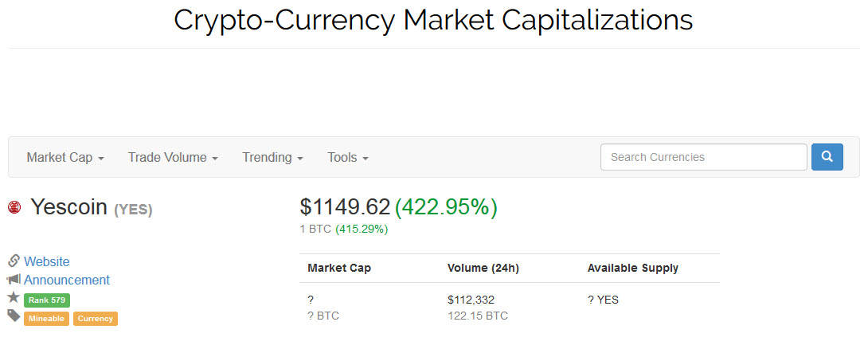Screen dimensions: 868x361
Task: Click the Volume (24h) column header
Action: point(483,268)
